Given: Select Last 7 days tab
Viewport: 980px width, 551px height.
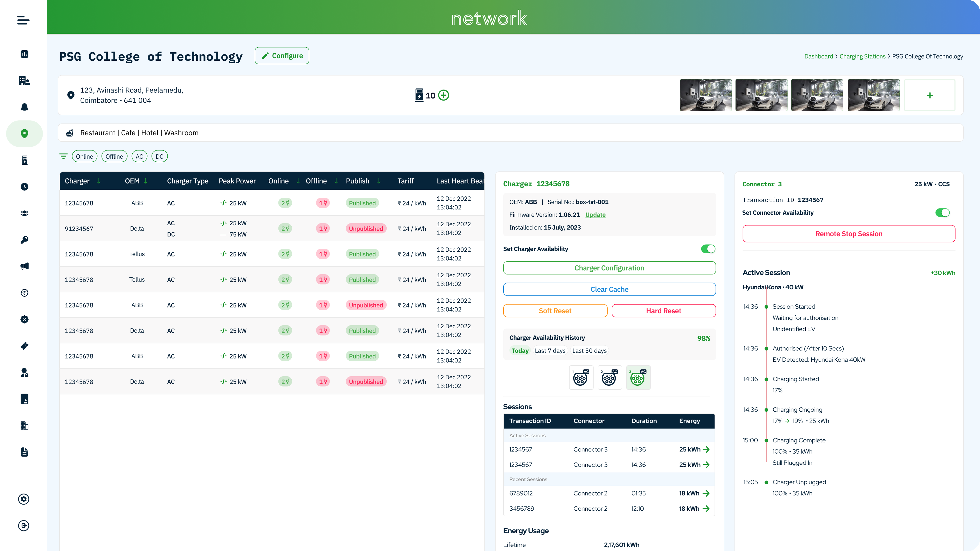Looking at the screenshot, I should pyautogui.click(x=550, y=351).
